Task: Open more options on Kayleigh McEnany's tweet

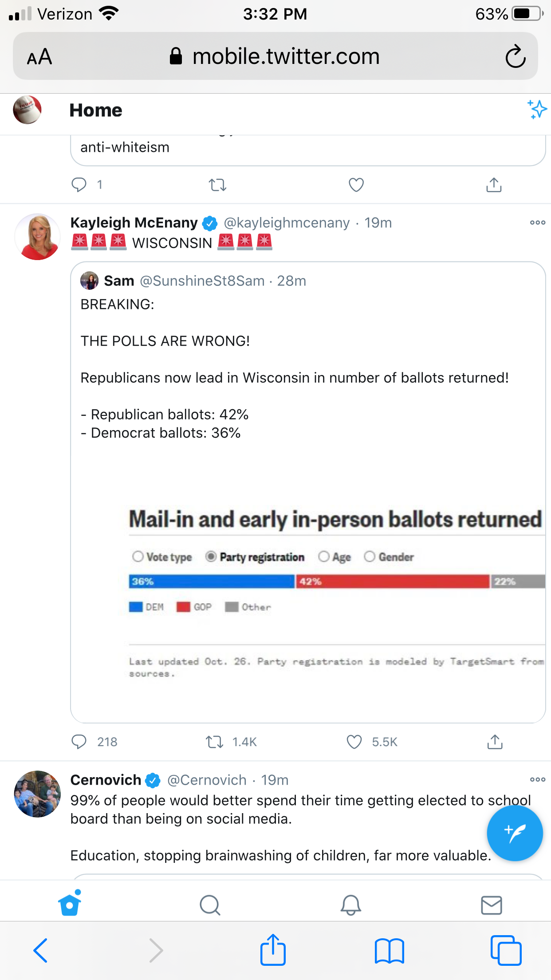Action: click(x=537, y=222)
